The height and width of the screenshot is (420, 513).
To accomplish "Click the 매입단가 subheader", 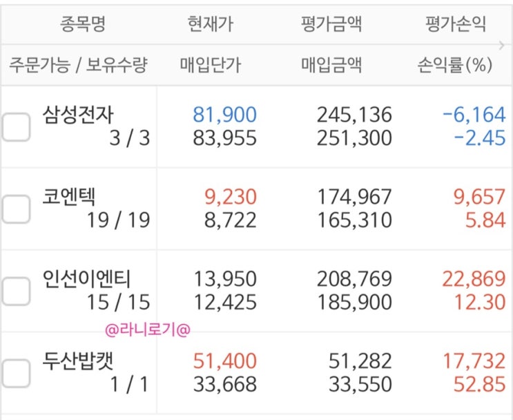I will (210, 66).
